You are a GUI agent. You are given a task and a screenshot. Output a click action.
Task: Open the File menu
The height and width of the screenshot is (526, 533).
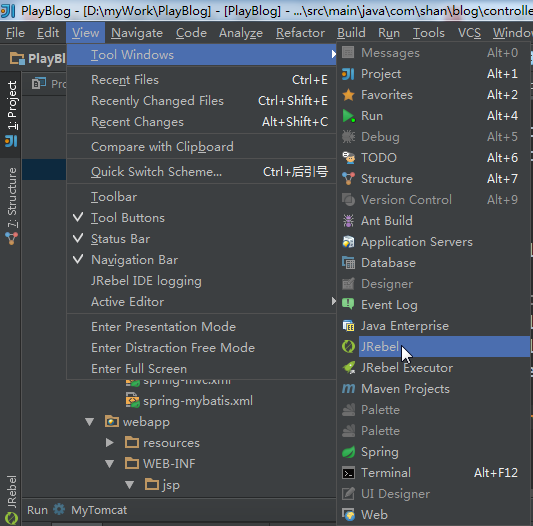click(16, 33)
